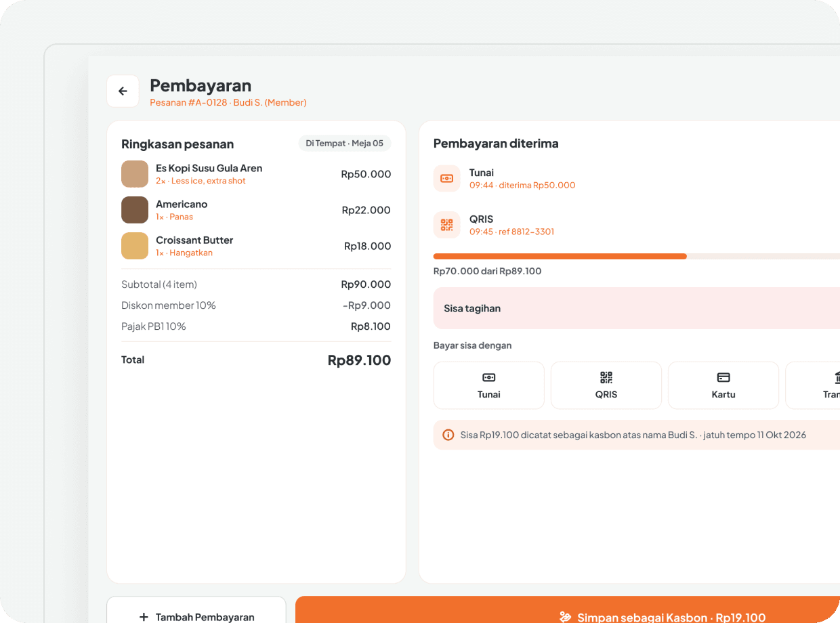
Task: Click the Rp89.100 total amount
Action: [360, 360]
